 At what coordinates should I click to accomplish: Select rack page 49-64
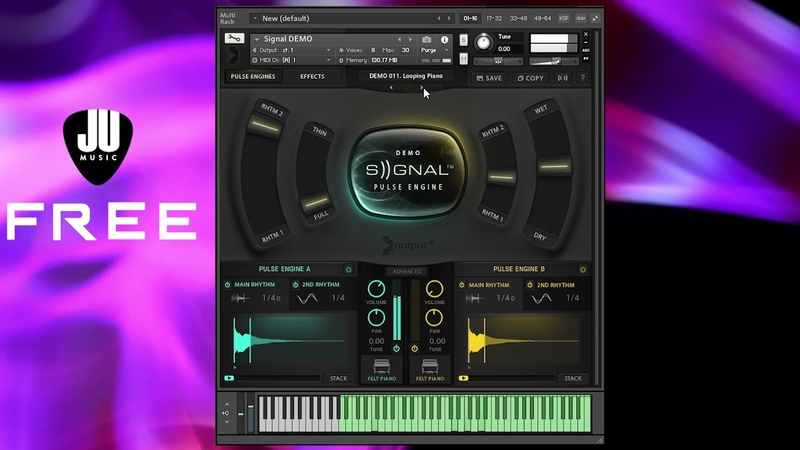pyautogui.click(x=542, y=18)
